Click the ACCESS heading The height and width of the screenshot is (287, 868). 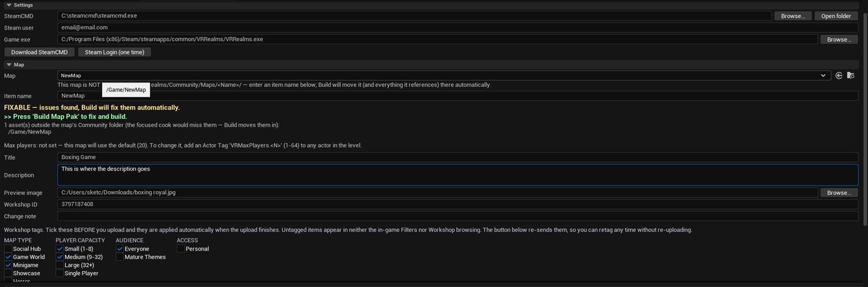187,240
